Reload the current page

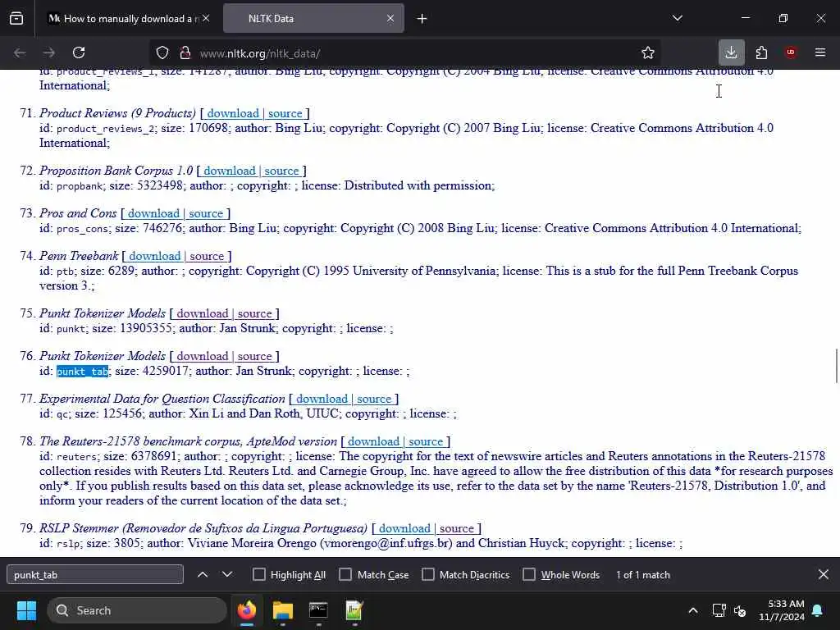point(79,53)
